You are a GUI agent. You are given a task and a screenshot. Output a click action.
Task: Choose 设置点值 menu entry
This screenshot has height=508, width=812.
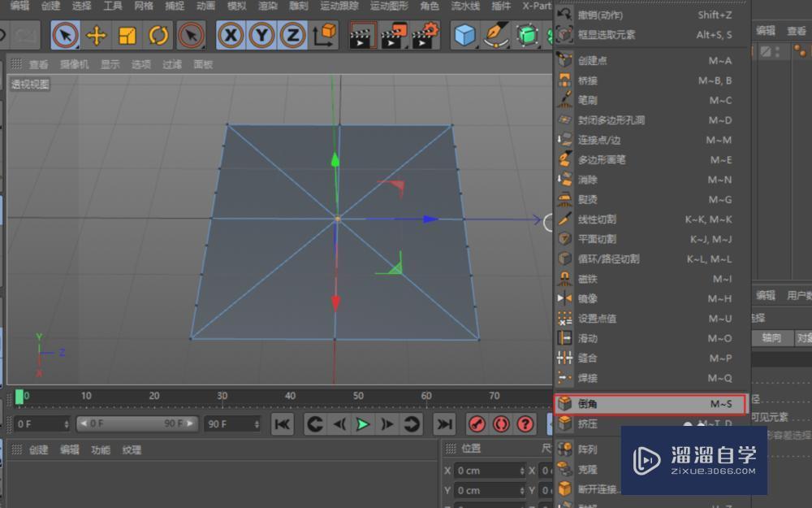point(651,319)
